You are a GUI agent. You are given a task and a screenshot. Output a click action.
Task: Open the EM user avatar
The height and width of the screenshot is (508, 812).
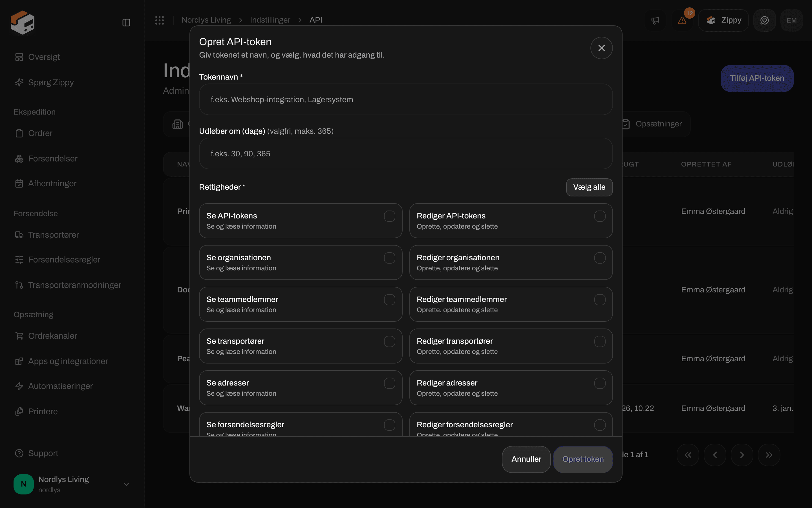pyautogui.click(x=791, y=21)
